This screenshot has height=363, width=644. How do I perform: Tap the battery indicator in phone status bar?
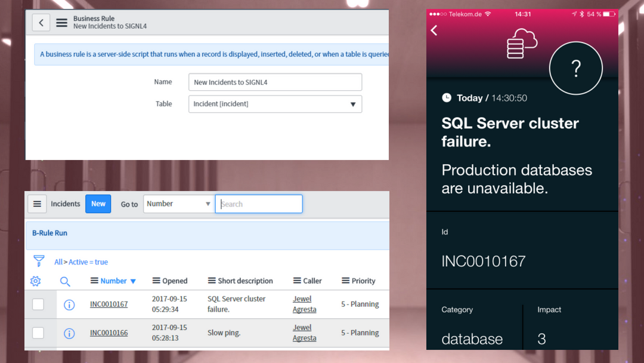tap(609, 14)
